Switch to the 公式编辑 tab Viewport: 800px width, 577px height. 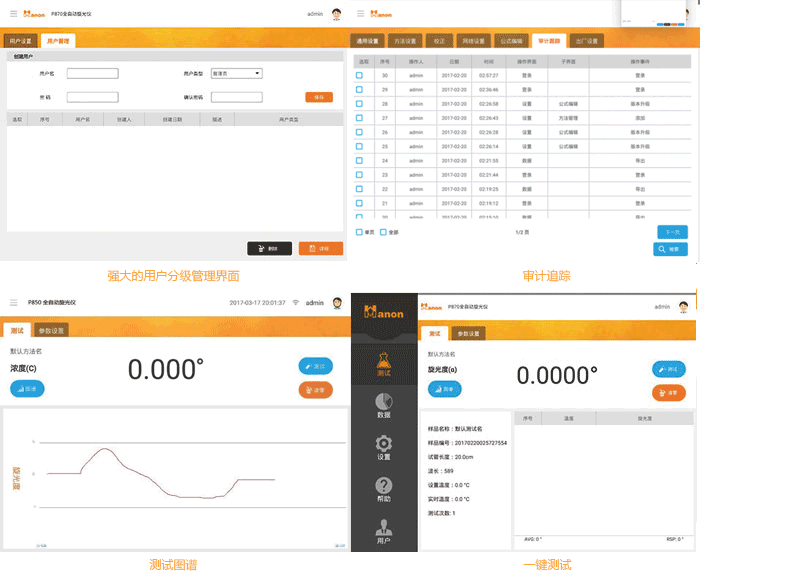pos(510,41)
